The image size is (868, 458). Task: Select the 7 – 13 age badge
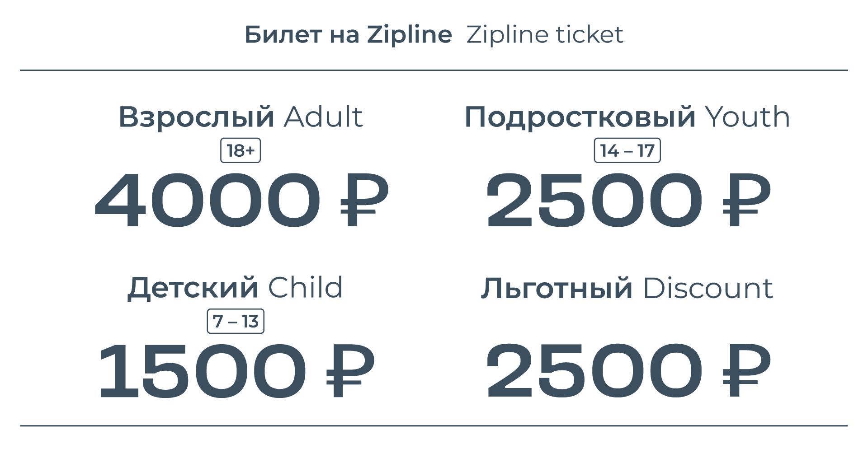point(236,321)
